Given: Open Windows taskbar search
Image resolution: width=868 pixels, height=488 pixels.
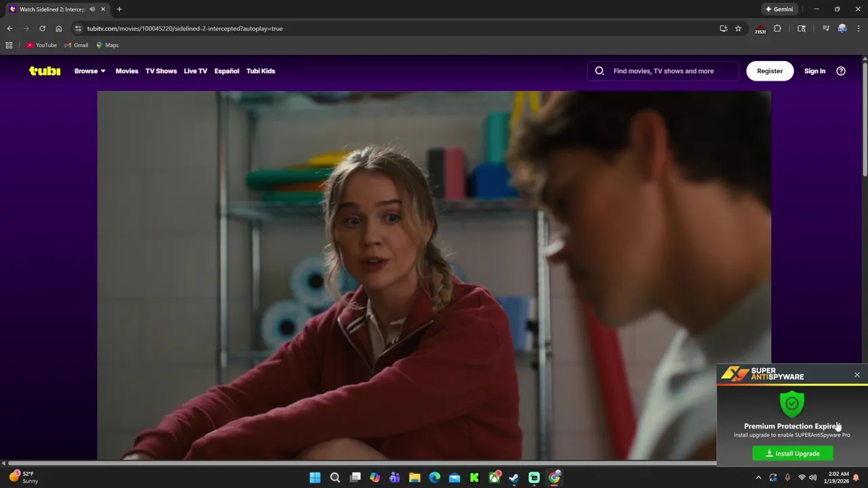Looking at the screenshot, I should pyautogui.click(x=335, y=478).
